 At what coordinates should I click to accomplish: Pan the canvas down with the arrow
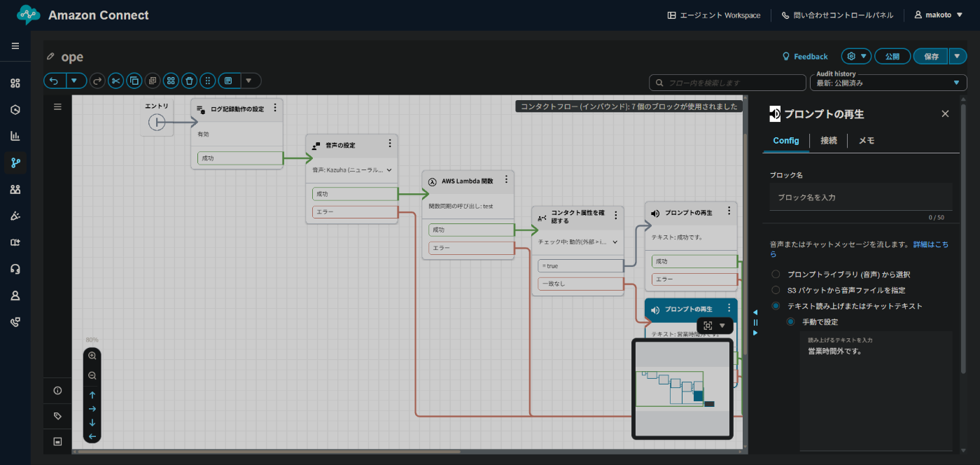pyautogui.click(x=92, y=422)
